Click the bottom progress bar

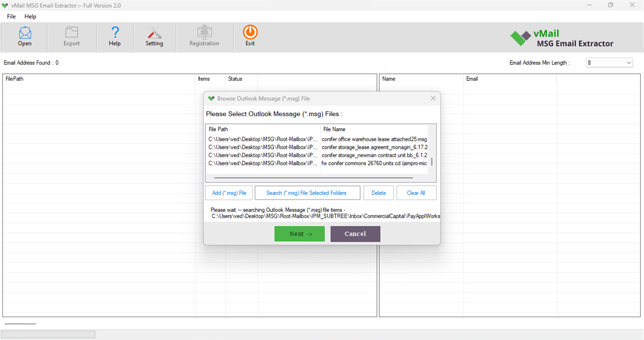pos(48,334)
